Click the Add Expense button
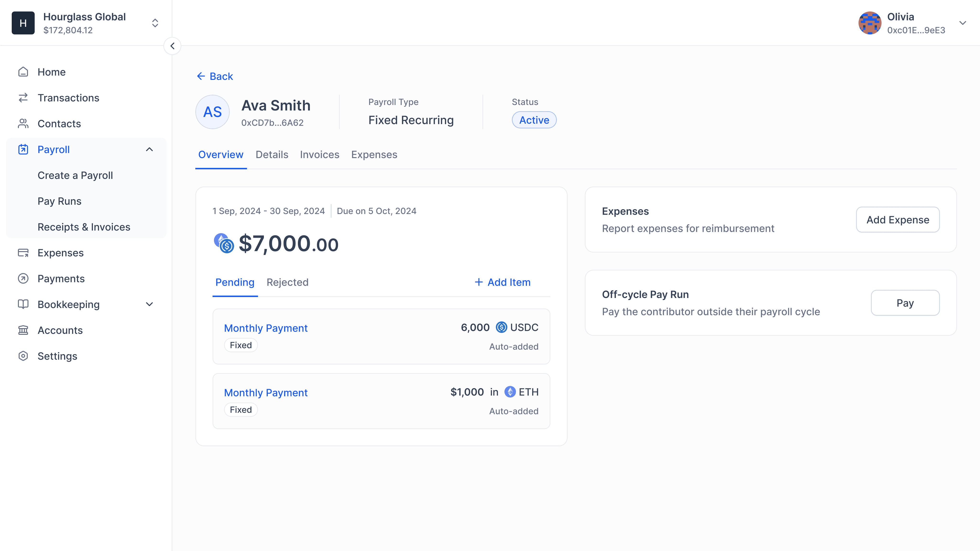Image resolution: width=980 pixels, height=551 pixels. point(898,220)
